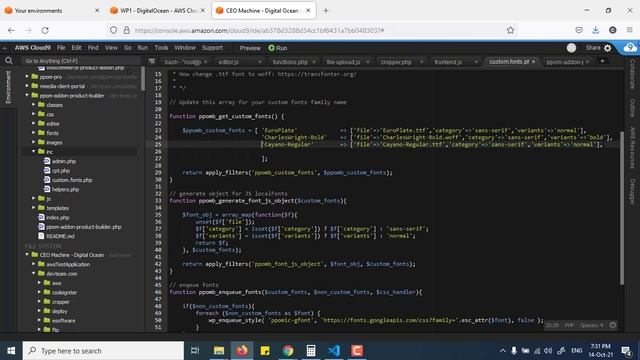Open ppom-addon-product-builder.php file

pos(84,227)
